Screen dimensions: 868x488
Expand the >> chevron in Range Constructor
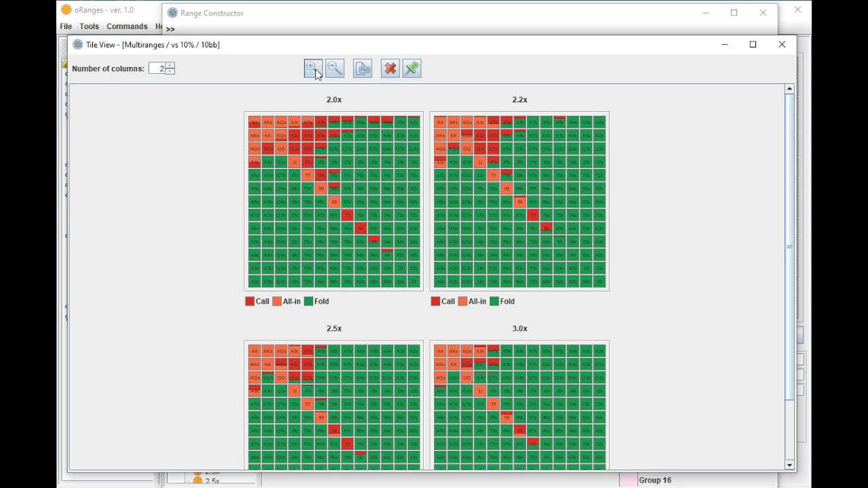click(170, 29)
